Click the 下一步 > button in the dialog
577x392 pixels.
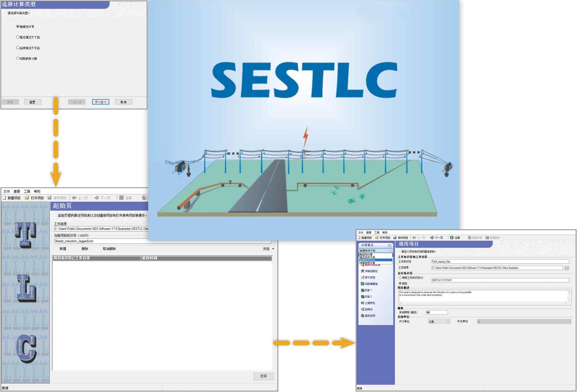[x=101, y=102]
